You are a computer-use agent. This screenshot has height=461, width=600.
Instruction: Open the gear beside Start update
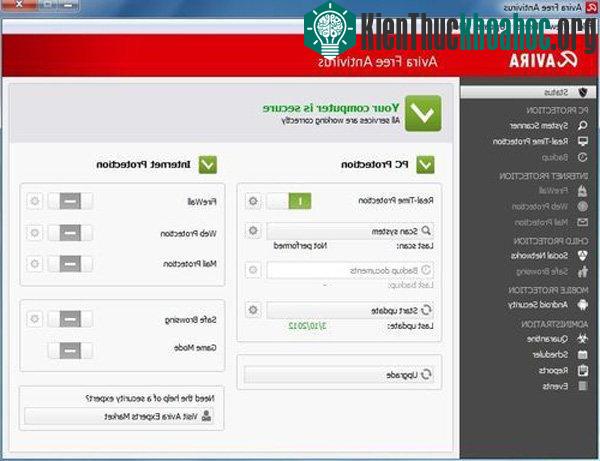[x=253, y=310]
